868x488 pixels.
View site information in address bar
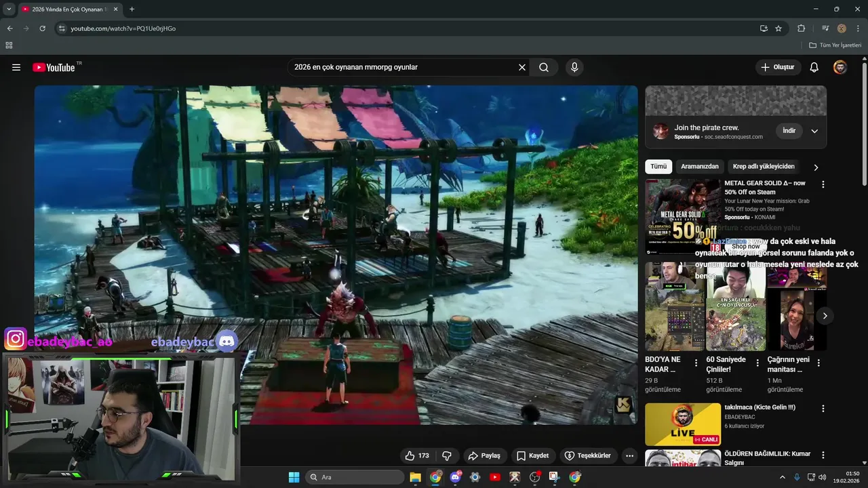click(62, 28)
